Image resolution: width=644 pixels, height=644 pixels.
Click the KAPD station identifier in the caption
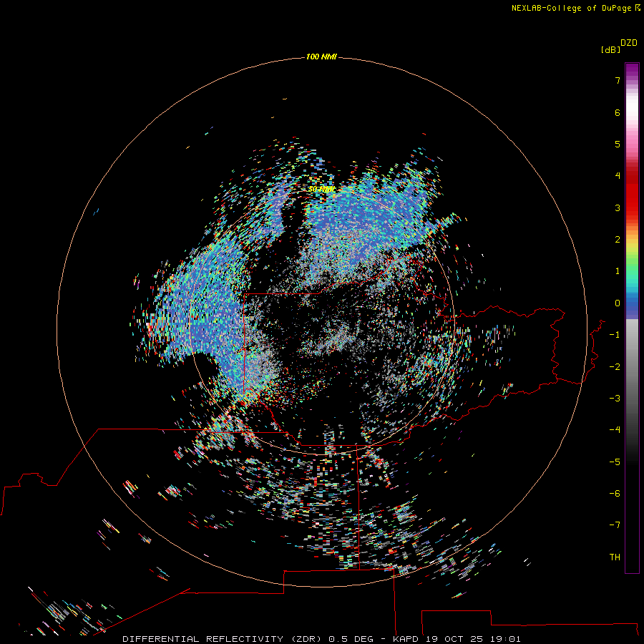(x=406, y=639)
